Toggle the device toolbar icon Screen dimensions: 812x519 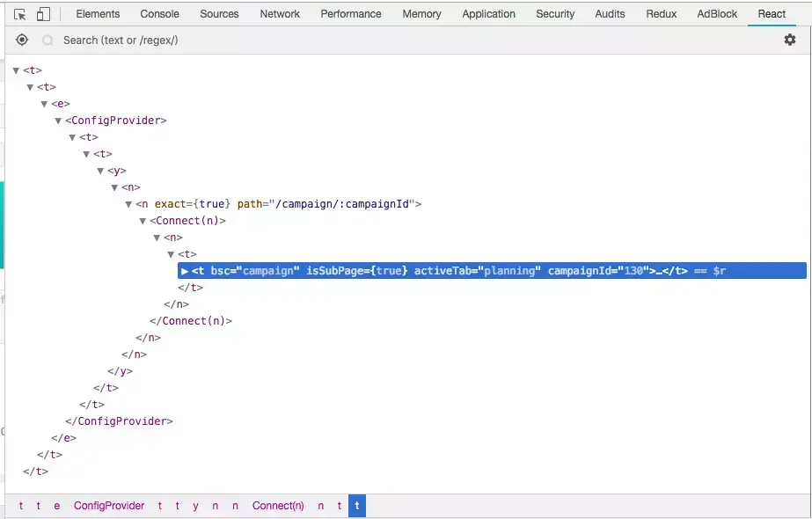pos(43,14)
